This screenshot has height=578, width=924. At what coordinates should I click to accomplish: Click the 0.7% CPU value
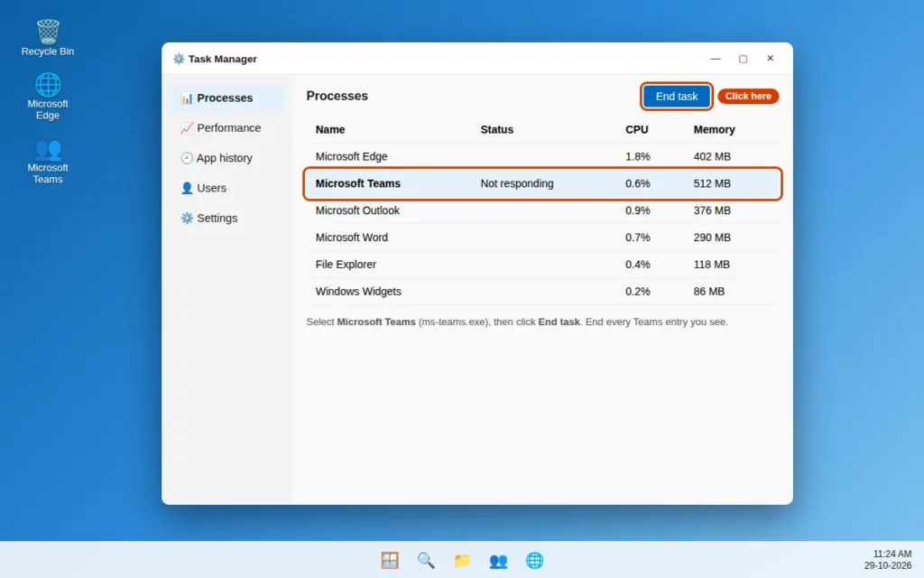click(638, 238)
